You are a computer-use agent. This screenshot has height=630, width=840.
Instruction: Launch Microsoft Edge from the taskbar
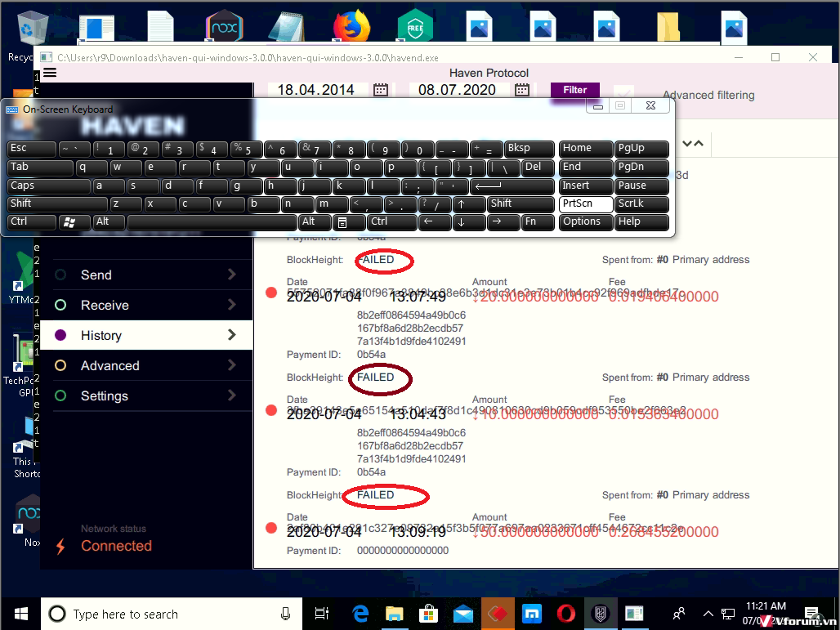click(360, 614)
